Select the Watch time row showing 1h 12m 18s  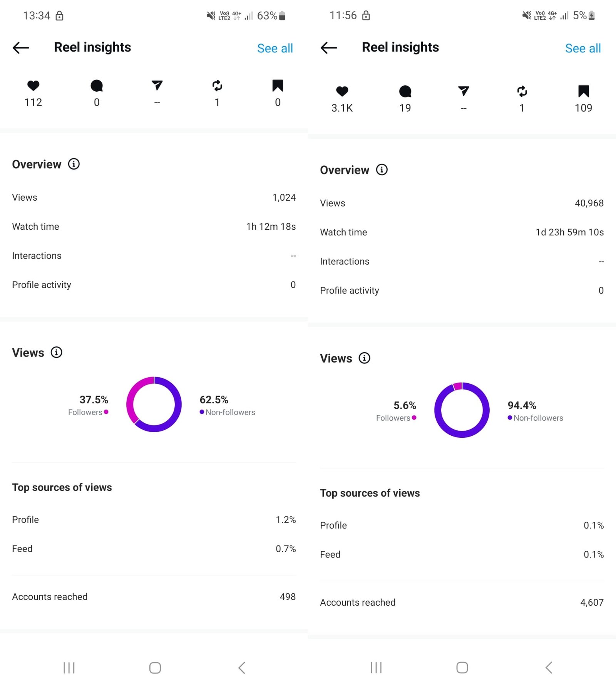[154, 227]
